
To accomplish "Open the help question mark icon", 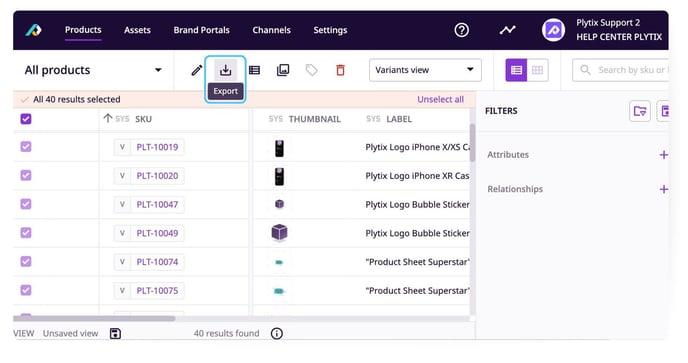I will [x=462, y=30].
